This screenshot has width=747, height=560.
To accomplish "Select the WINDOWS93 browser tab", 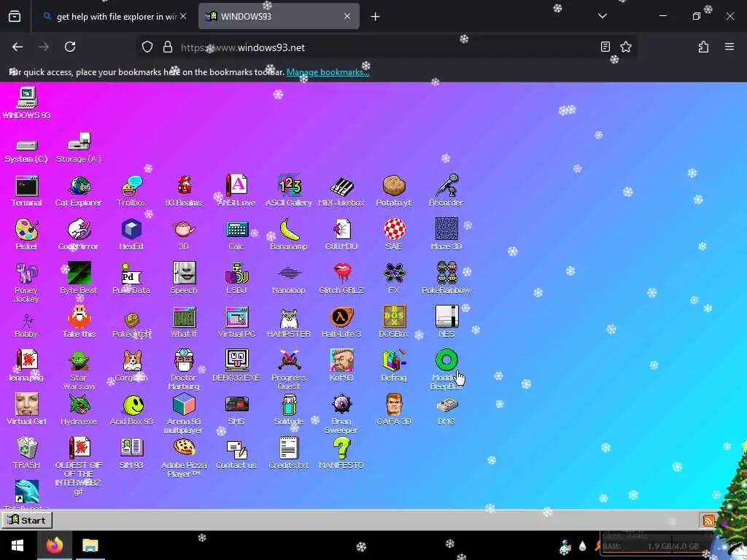I will click(279, 17).
